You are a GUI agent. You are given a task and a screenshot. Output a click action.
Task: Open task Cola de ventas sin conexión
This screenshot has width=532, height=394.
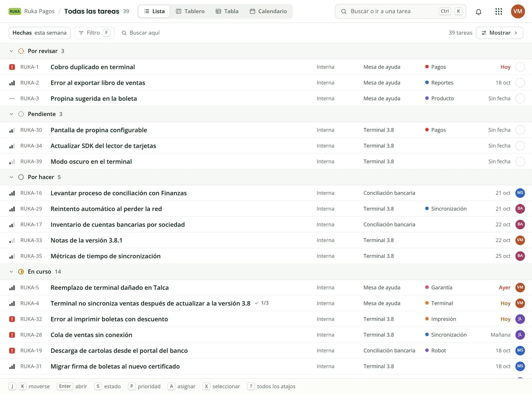tap(91, 335)
